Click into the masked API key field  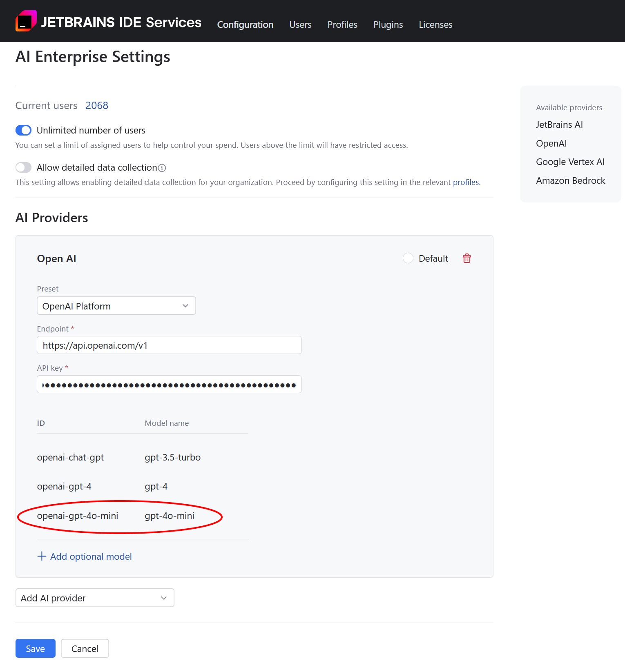[x=169, y=385]
